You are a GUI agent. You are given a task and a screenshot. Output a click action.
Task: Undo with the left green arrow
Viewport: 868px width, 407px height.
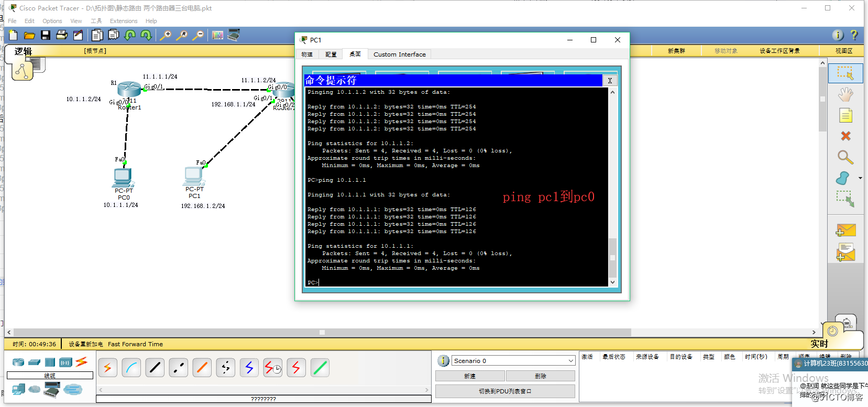click(130, 35)
